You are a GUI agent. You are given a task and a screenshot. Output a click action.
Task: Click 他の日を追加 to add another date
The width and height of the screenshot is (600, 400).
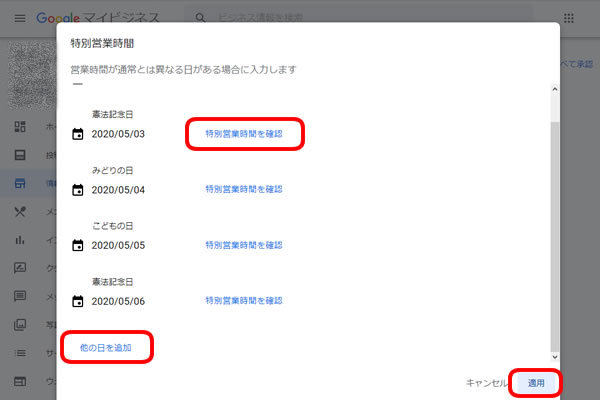(x=106, y=346)
